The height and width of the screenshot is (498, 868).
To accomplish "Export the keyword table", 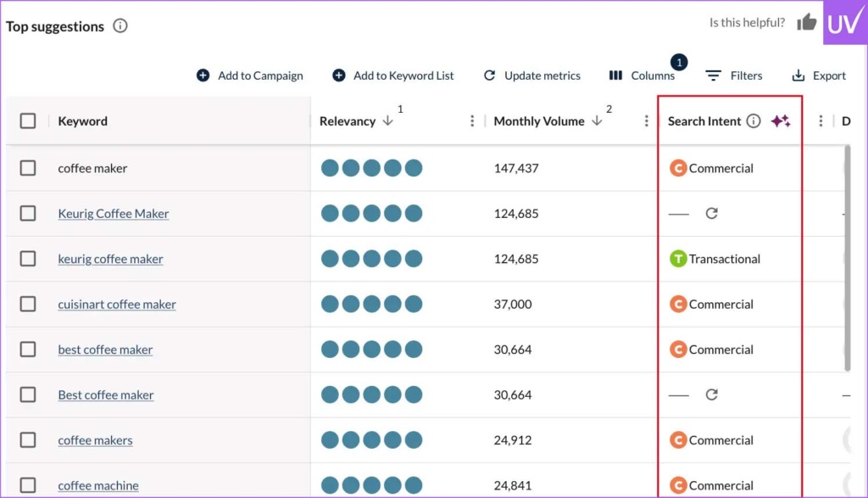I will coord(819,76).
